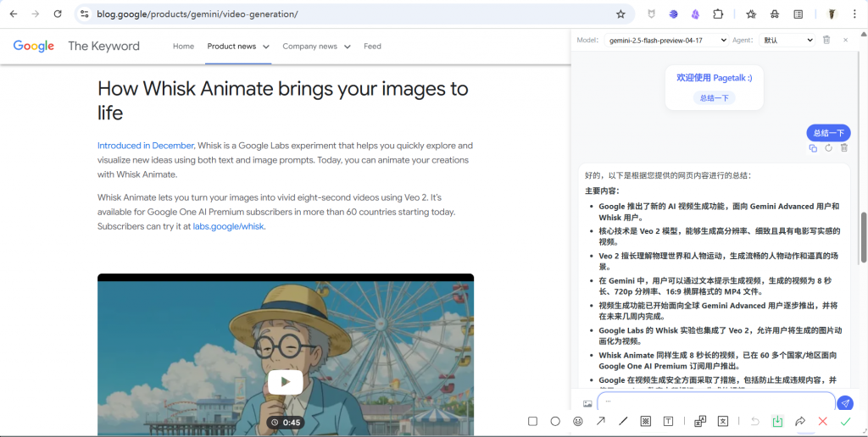The width and height of the screenshot is (868, 437).
Task: Open Chrome three-dot menu
Action: point(854,14)
